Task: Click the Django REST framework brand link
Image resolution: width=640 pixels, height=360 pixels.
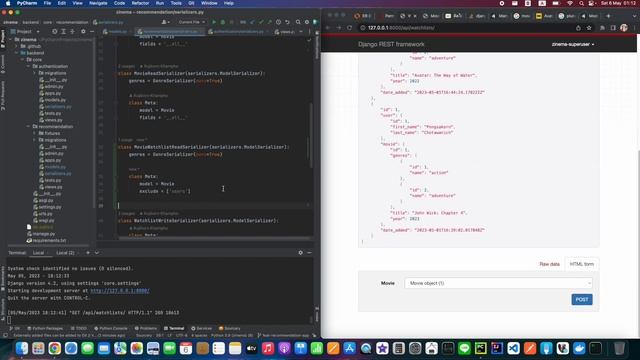Action: pos(391,44)
